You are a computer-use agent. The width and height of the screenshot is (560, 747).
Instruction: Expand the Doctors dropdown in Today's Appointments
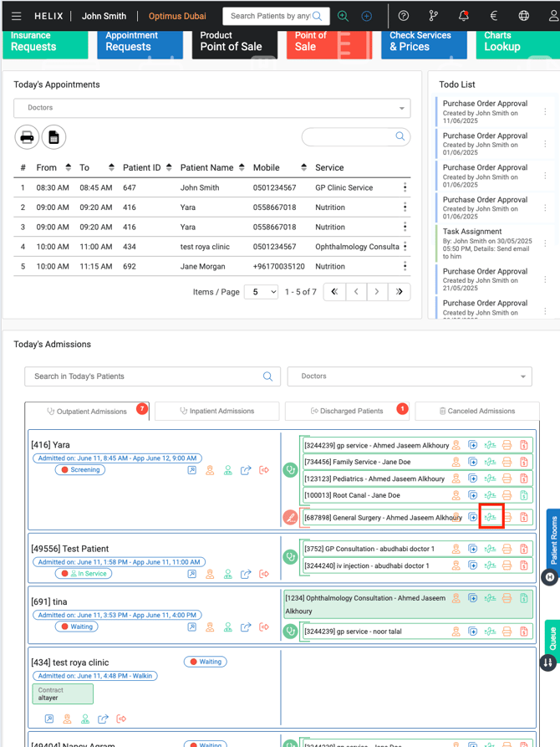point(211,108)
